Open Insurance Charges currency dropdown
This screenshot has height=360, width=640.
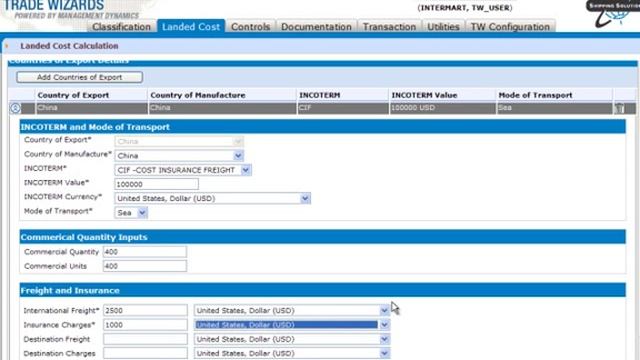(x=292, y=325)
